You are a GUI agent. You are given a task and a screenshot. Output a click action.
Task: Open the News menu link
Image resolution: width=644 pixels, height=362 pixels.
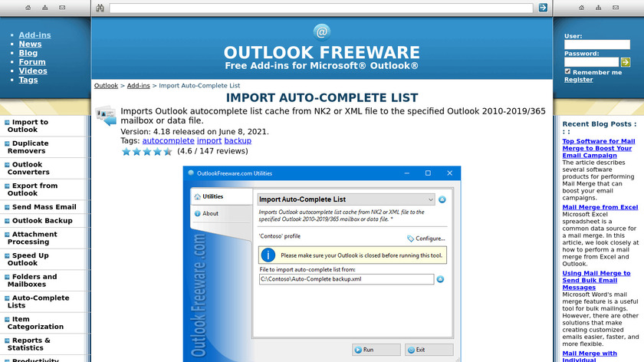coord(30,44)
